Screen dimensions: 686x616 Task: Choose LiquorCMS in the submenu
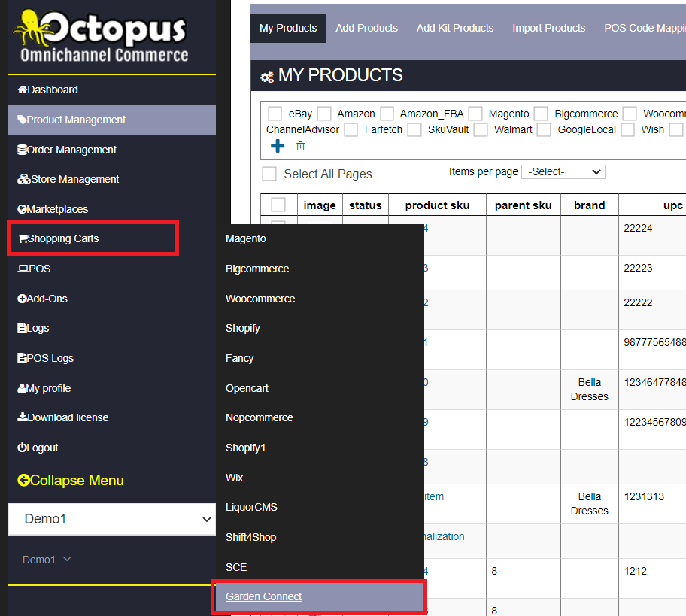tap(251, 507)
